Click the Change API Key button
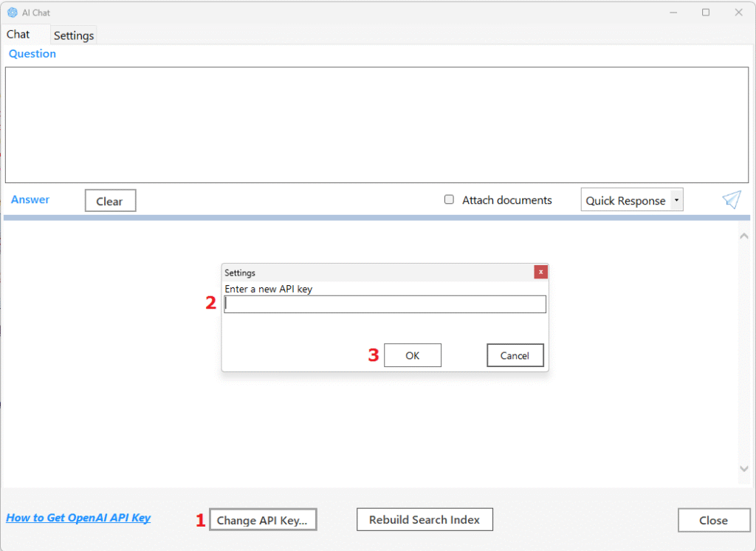756x551 pixels. point(263,520)
